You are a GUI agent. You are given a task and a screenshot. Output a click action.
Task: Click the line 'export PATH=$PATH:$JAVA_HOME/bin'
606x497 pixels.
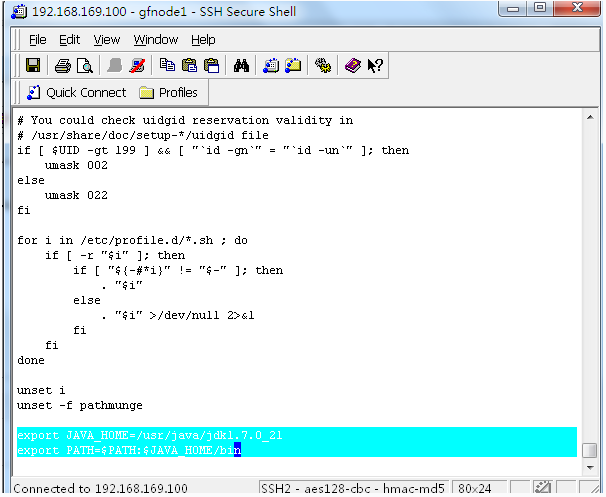(129, 450)
